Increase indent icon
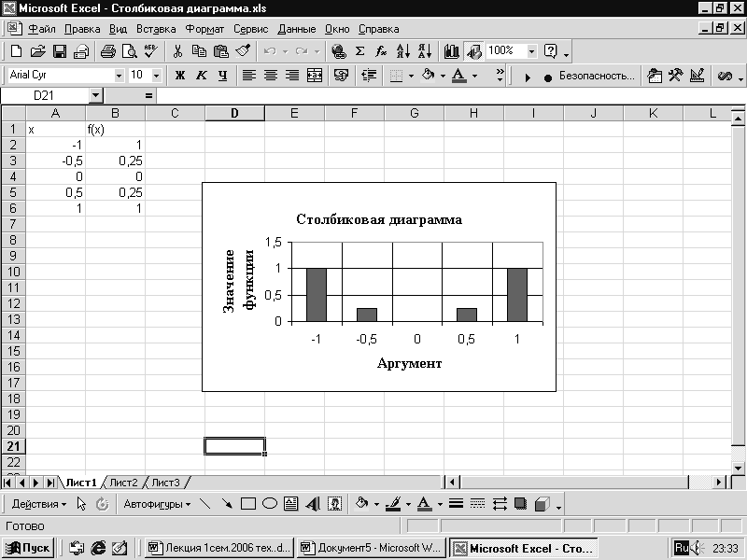 pyautogui.click(x=369, y=76)
